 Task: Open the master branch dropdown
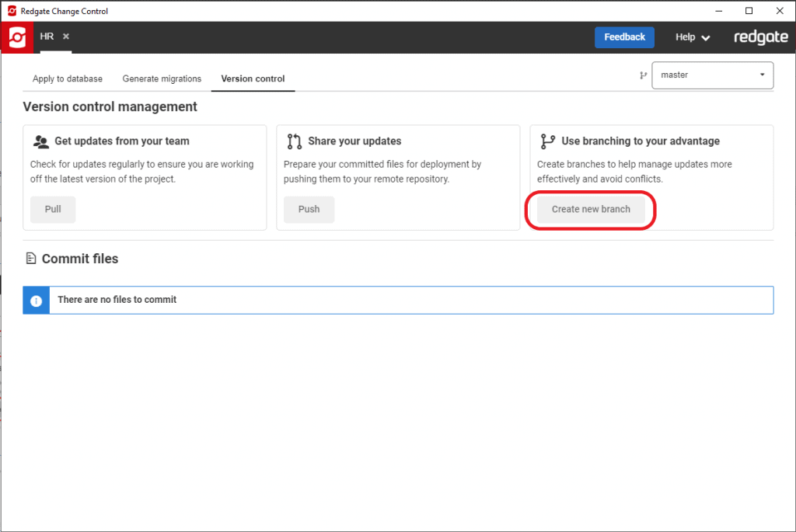click(763, 75)
